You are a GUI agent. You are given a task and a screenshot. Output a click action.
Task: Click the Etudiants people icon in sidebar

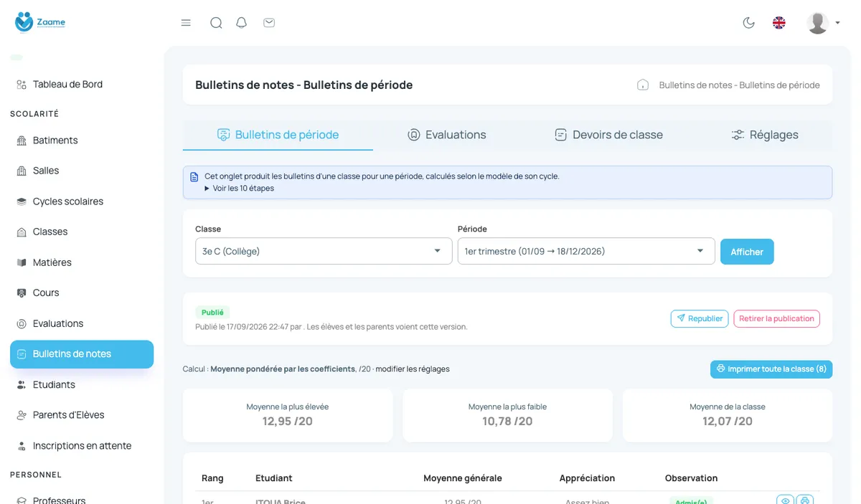point(22,384)
